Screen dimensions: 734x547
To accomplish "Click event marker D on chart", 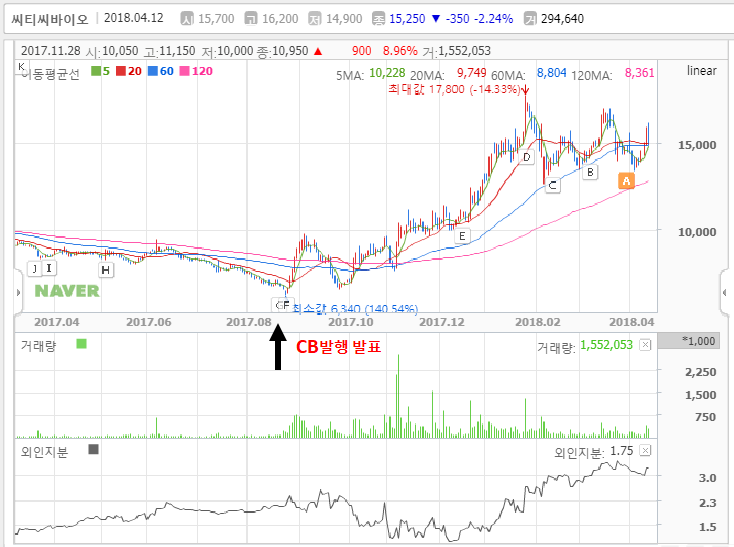I will [x=527, y=157].
